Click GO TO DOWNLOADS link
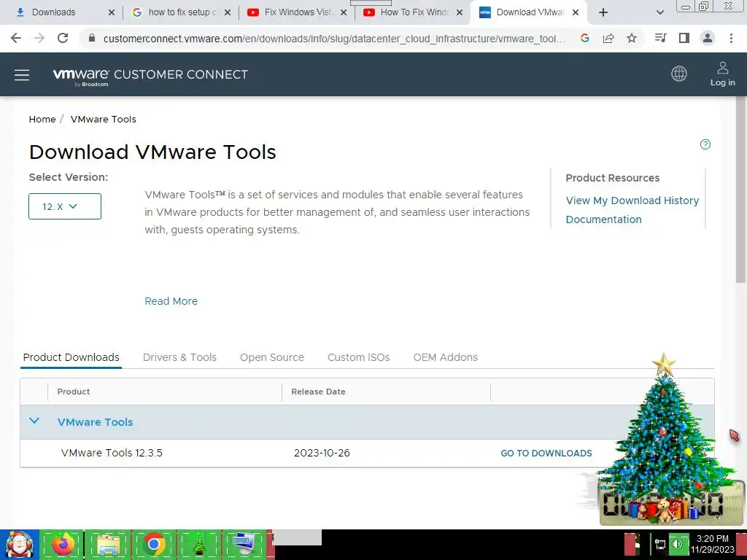Image resolution: width=747 pixels, height=560 pixels. (x=546, y=454)
